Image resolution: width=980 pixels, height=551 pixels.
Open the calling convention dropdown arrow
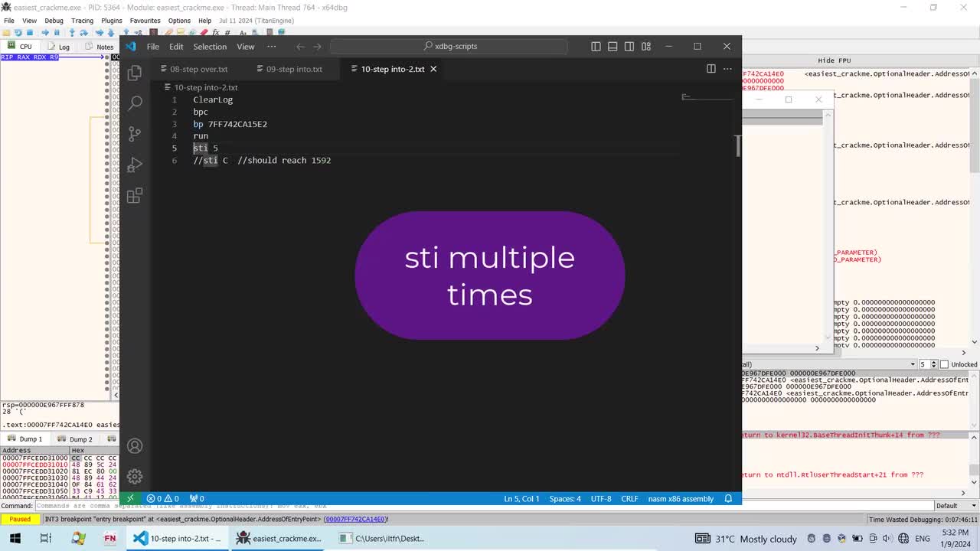[x=913, y=364]
